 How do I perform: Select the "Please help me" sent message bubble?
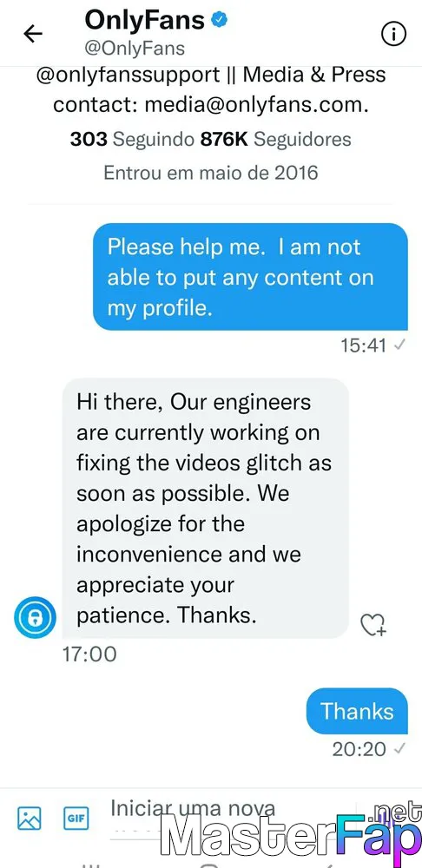pyautogui.click(x=250, y=277)
